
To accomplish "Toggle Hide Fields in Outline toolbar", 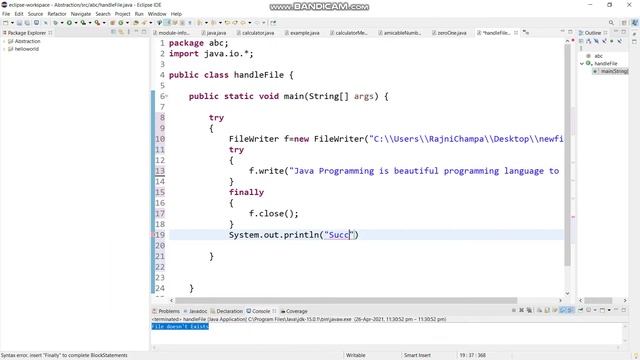I will 596,41.
